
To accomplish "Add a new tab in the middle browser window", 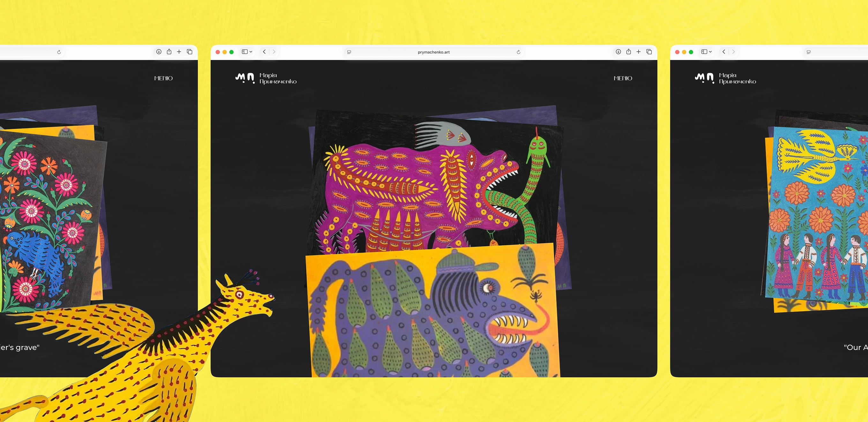I will click(x=639, y=52).
